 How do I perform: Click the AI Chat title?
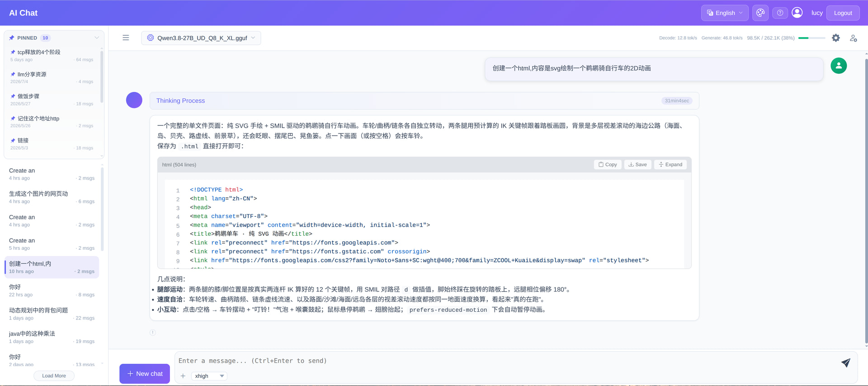[24, 13]
